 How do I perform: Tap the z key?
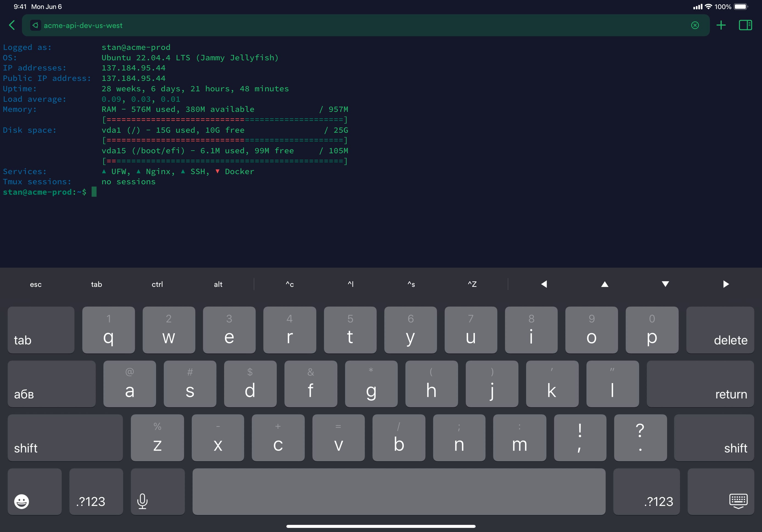pyautogui.click(x=157, y=438)
